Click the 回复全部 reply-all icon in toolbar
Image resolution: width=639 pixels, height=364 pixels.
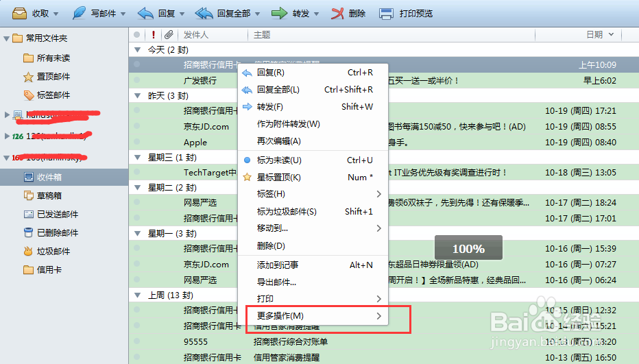[204, 14]
